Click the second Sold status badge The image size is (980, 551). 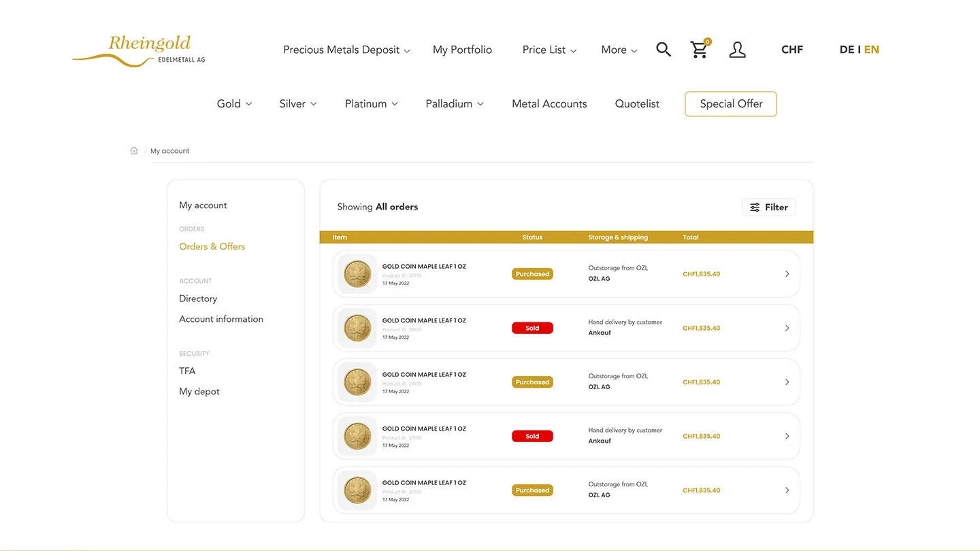(532, 436)
